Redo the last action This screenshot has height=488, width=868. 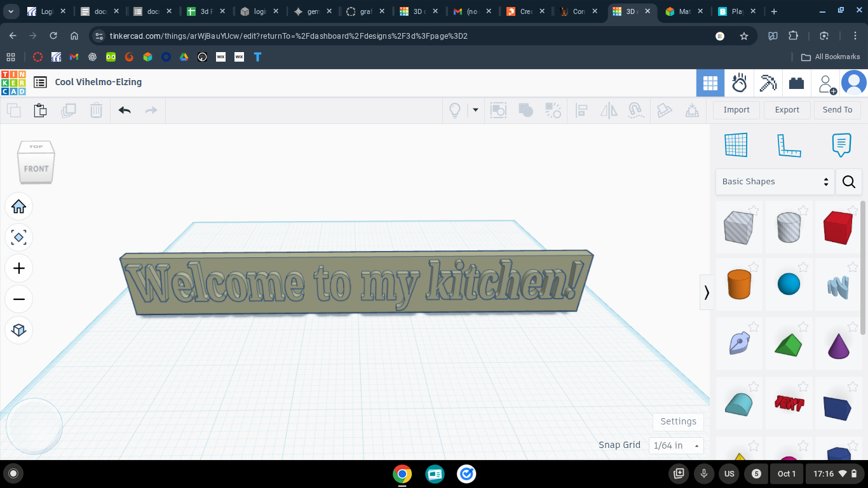(151, 110)
